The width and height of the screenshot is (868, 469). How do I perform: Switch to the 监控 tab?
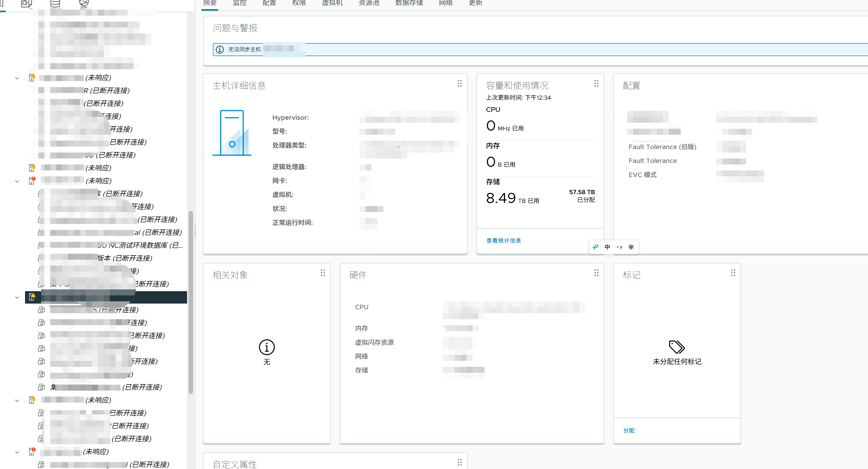(240, 3)
